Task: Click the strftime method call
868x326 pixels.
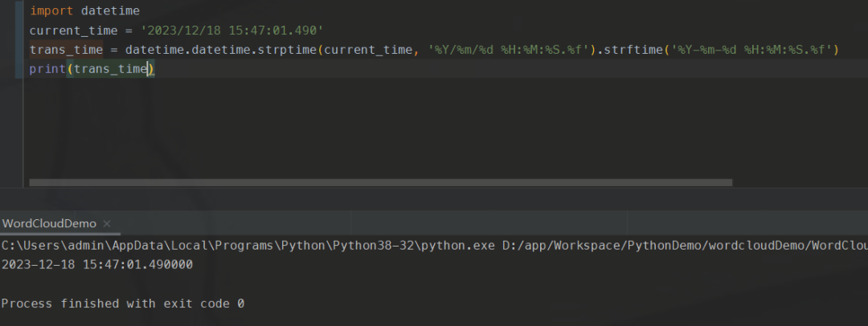Action: click(x=633, y=50)
